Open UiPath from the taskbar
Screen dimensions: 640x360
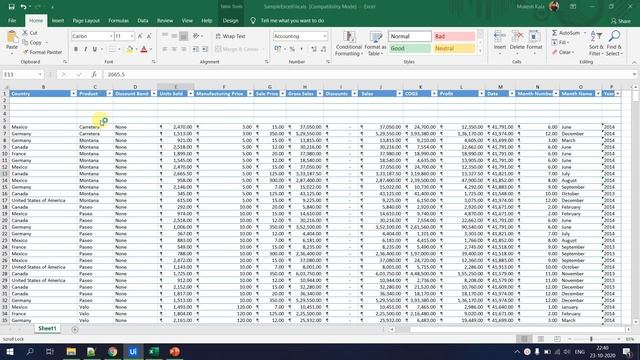133,351
